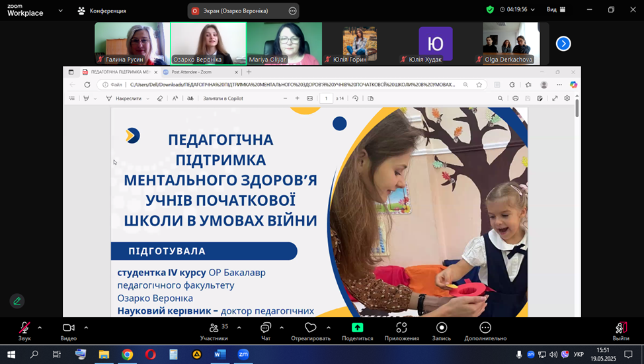Screen dimensions: 644x364
Task: Click Запитати в Copilot in PDF toolbar
Action: [x=223, y=99]
